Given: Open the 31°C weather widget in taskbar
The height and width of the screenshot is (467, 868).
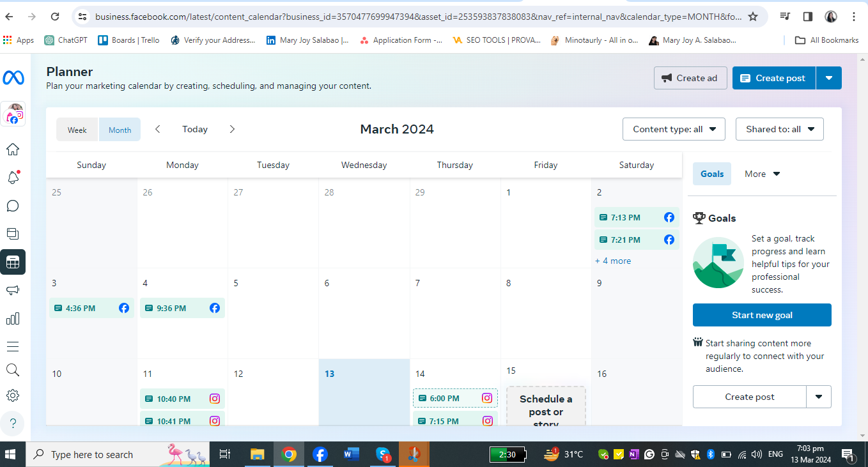Looking at the screenshot, I should click(x=564, y=454).
